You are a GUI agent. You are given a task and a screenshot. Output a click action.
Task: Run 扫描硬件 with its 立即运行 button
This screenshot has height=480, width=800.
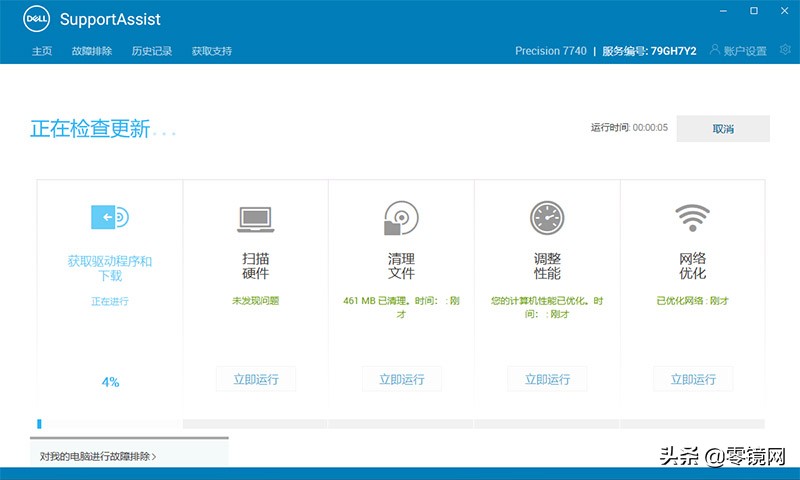pos(256,379)
